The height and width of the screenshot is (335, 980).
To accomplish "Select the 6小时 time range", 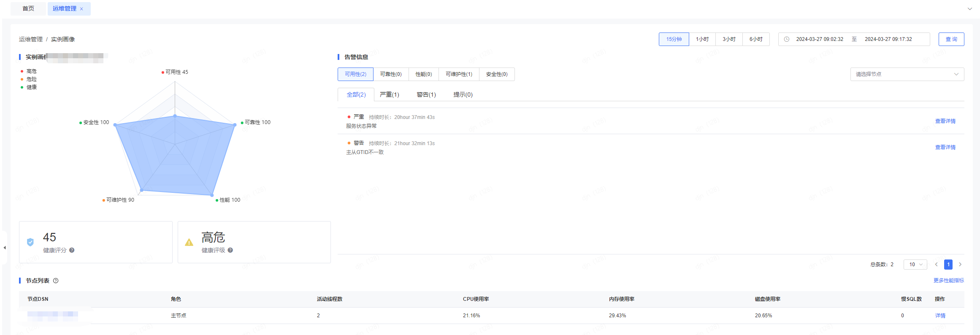I will [756, 39].
